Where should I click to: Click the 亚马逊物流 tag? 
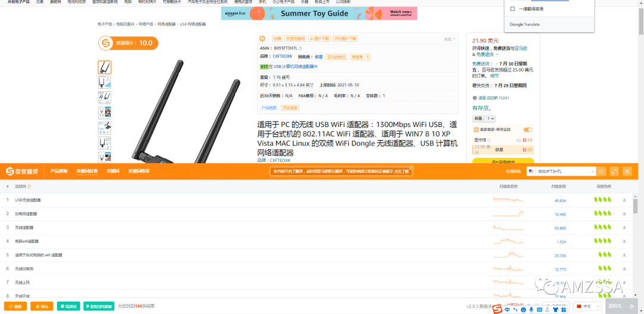pos(336,57)
